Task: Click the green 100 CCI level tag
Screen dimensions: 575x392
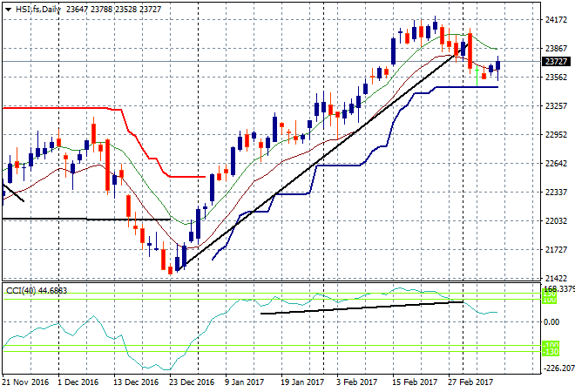Action: point(550,300)
